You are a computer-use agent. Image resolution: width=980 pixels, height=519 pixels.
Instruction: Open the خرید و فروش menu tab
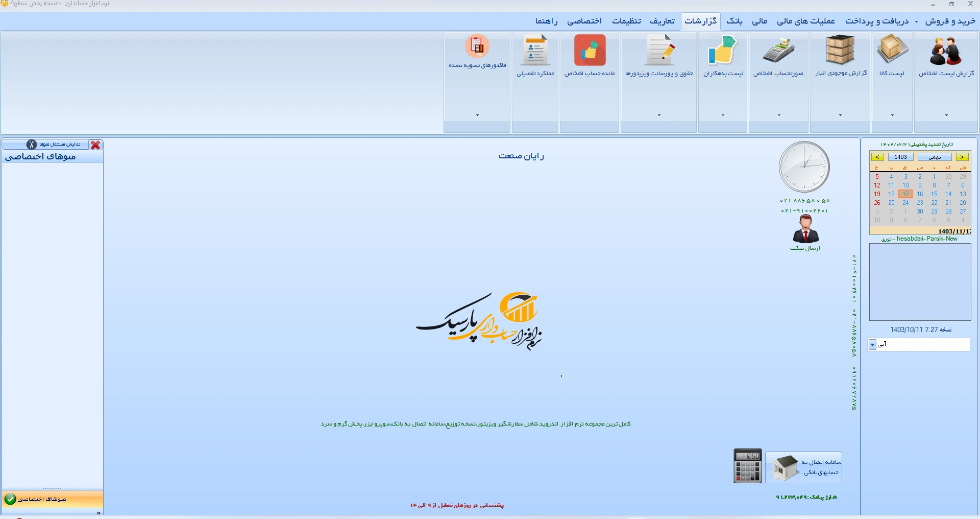click(950, 21)
